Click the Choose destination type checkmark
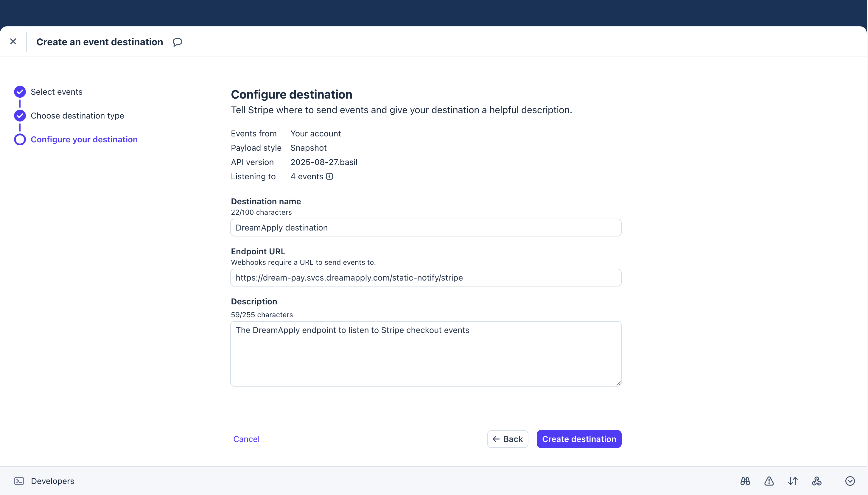The height and width of the screenshot is (495, 868). point(20,116)
